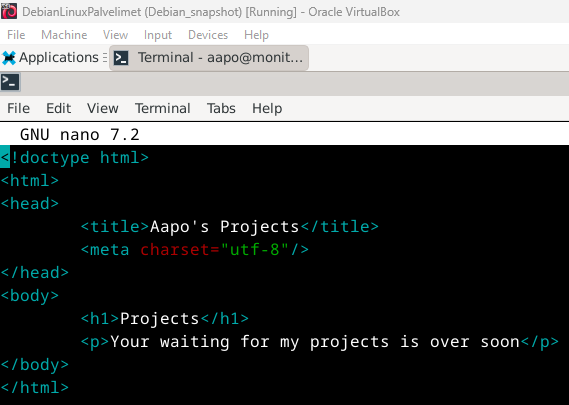Open VirtualBox Input menu
This screenshot has width=569, height=405.
pyautogui.click(x=158, y=35)
